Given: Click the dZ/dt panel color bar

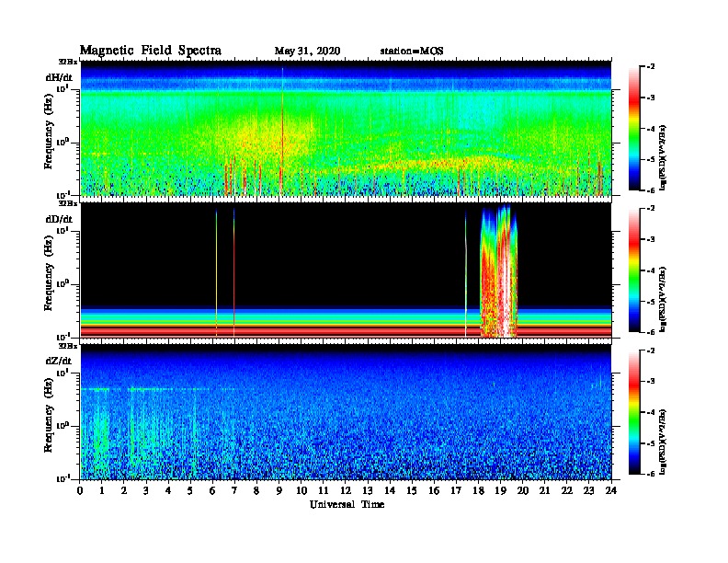Looking at the screenshot, I should coord(634,412).
